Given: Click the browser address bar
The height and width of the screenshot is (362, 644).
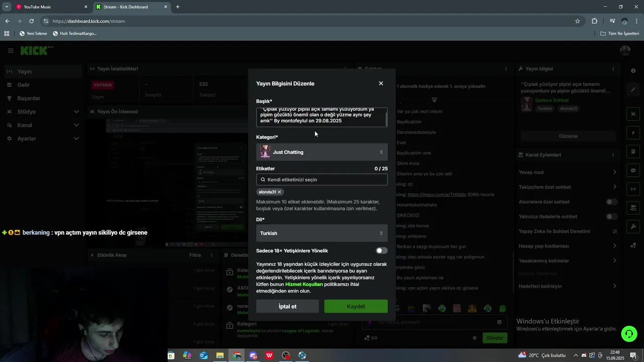Looking at the screenshot, I should tap(307, 21).
